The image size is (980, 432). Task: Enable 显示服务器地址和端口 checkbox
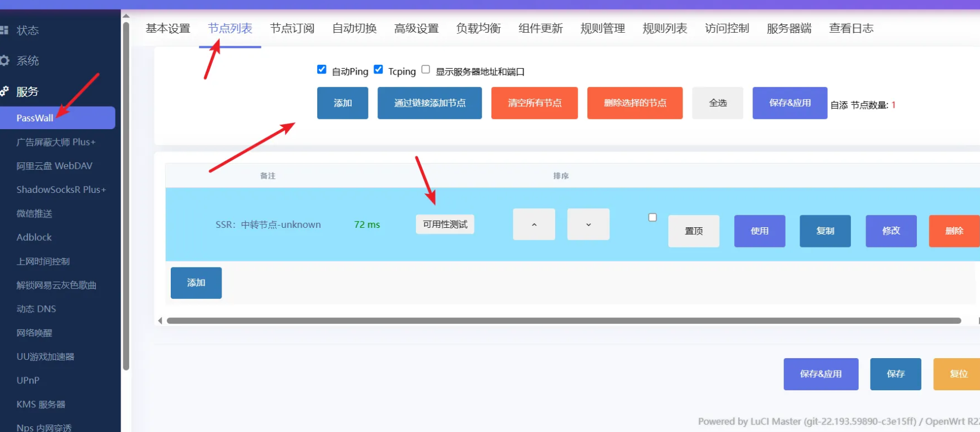tap(426, 69)
